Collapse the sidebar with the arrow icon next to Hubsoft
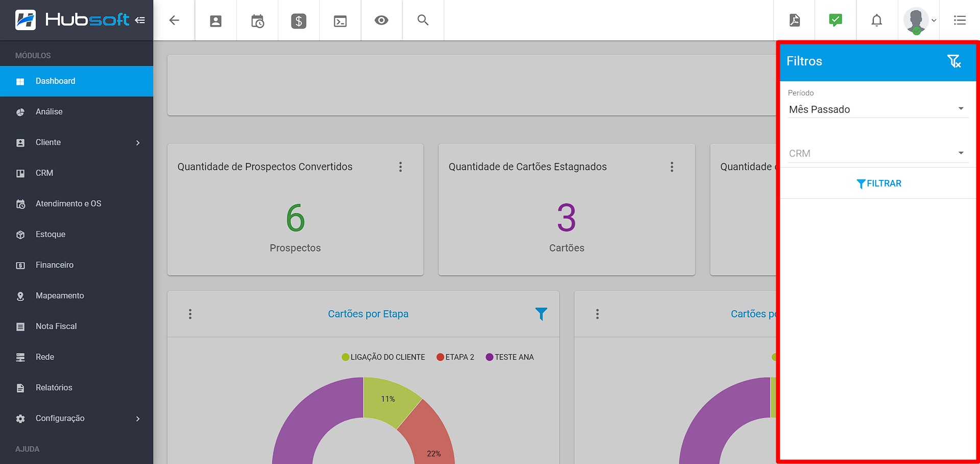The height and width of the screenshot is (464, 980). point(141,19)
